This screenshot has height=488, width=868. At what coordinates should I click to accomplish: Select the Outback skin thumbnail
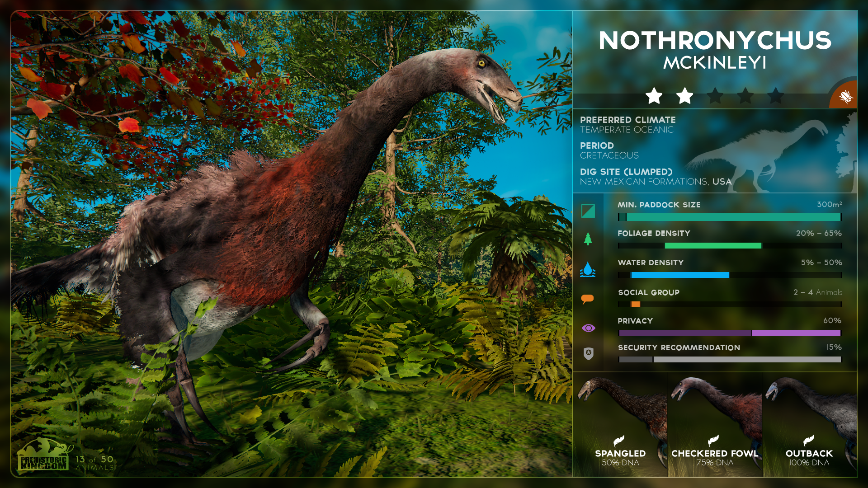pyautogui.click(x=810, y=424)
